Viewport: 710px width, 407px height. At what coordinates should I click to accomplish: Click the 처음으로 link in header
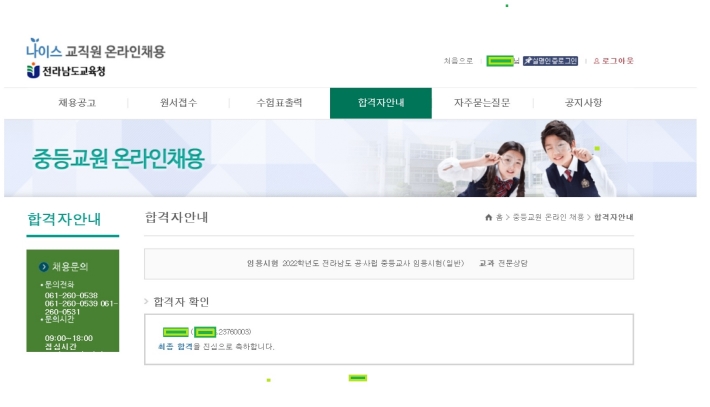(458, 61)
